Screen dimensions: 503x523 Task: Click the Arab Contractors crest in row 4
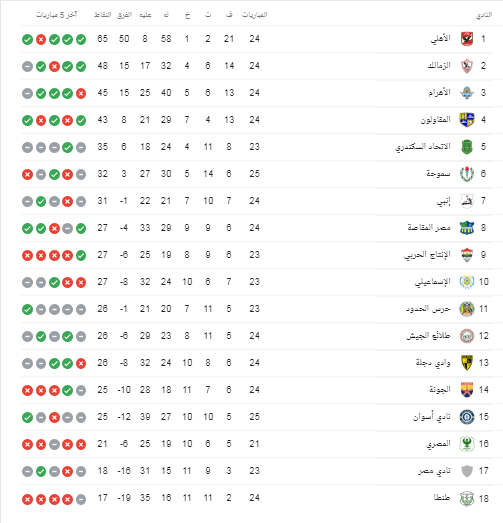(467, 120)
